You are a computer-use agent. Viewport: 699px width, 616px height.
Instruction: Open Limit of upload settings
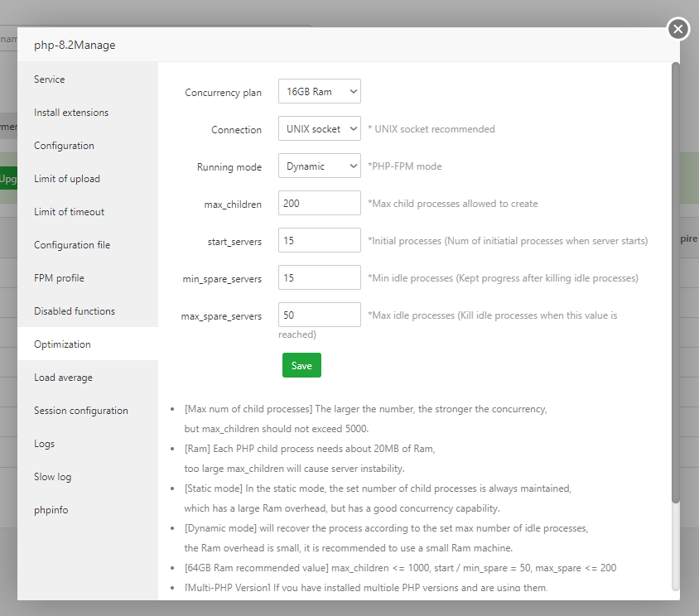pos(67,179)
